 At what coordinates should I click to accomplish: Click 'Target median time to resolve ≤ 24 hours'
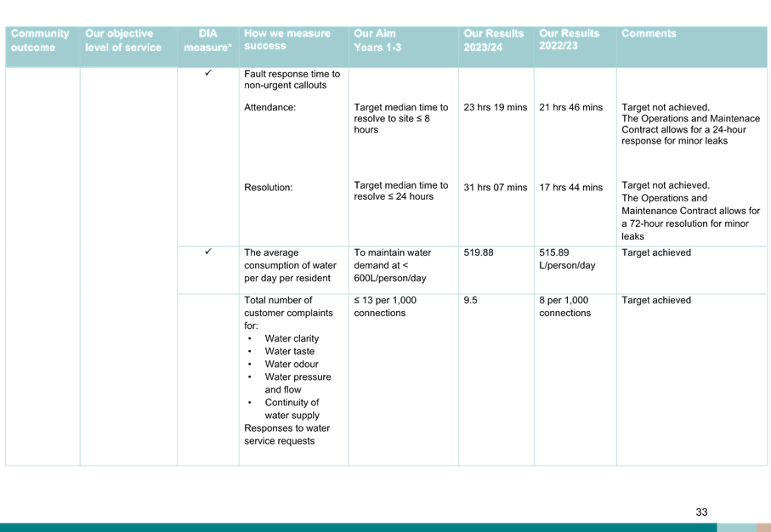400,190
